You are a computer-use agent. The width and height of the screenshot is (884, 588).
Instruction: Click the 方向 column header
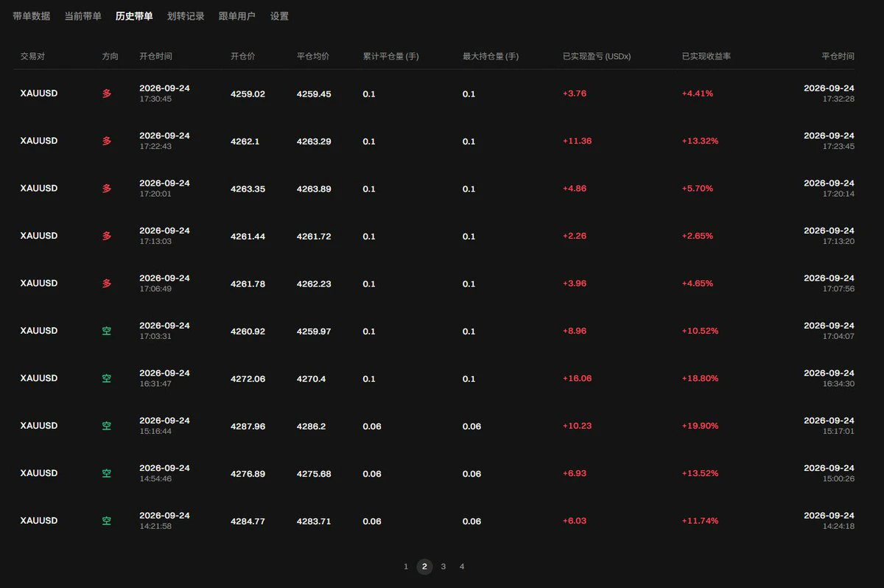(110, 57)
